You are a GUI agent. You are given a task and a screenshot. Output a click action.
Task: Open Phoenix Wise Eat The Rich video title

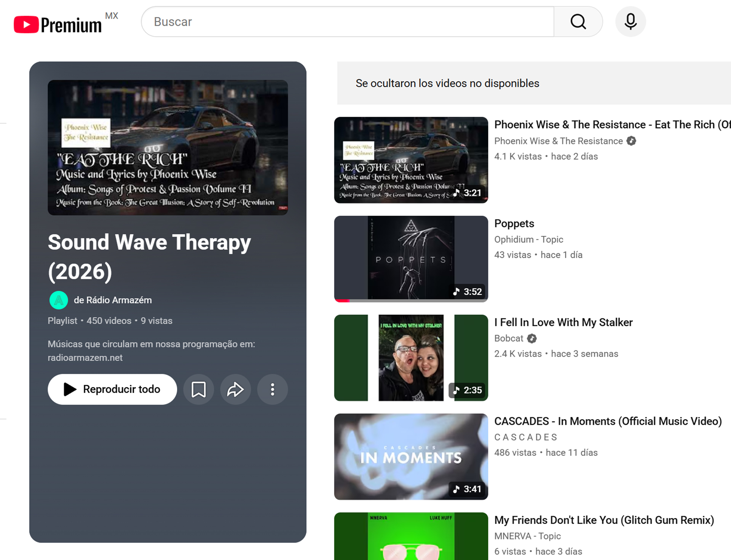coord(612,125)
